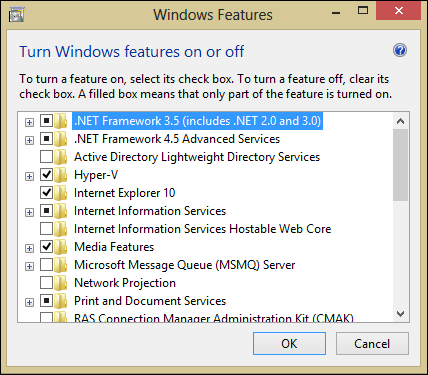428x375 pixels.
Task: Click the folder icon beside Print and Document Services
Action: [61, 301]
